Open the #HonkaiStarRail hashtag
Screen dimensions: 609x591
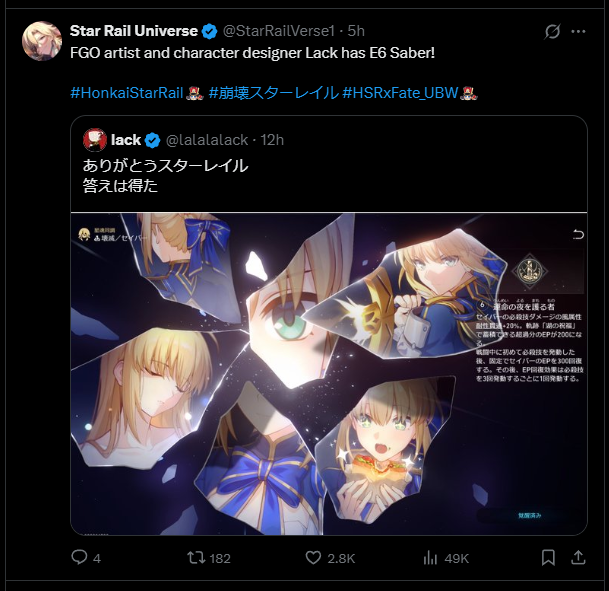pyautogui.click(x=127, y=93)
